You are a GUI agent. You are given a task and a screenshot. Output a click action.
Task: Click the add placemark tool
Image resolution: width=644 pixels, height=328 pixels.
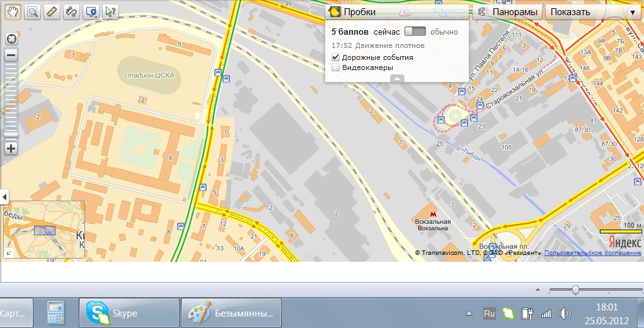[91, 11]
